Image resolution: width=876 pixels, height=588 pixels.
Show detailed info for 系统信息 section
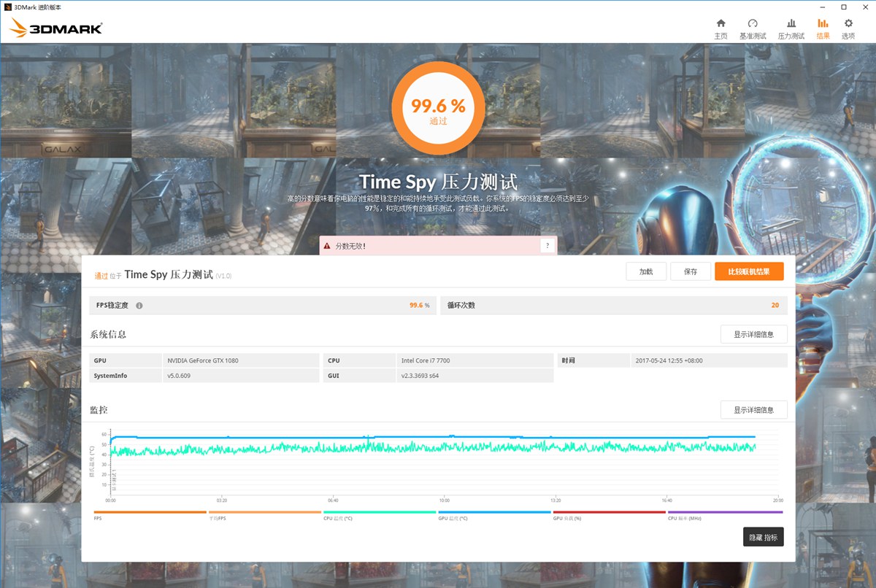(x=753, y=335)
